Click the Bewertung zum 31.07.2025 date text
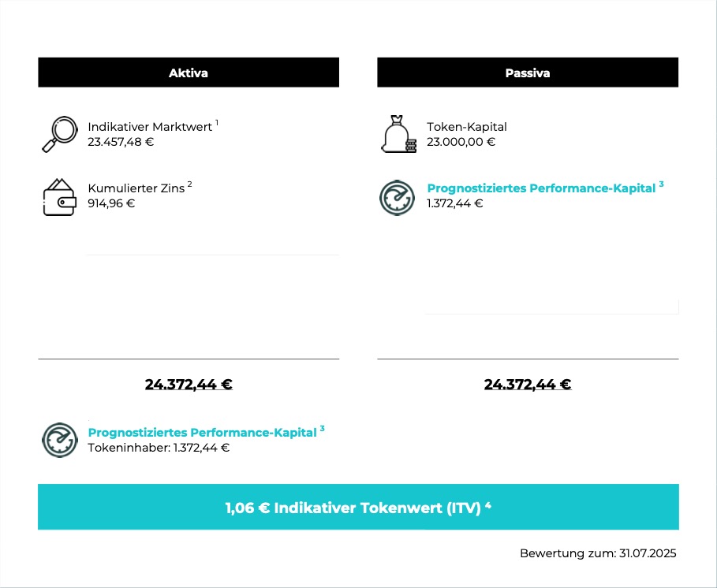The image size is (717, 588). coord(598,553)
